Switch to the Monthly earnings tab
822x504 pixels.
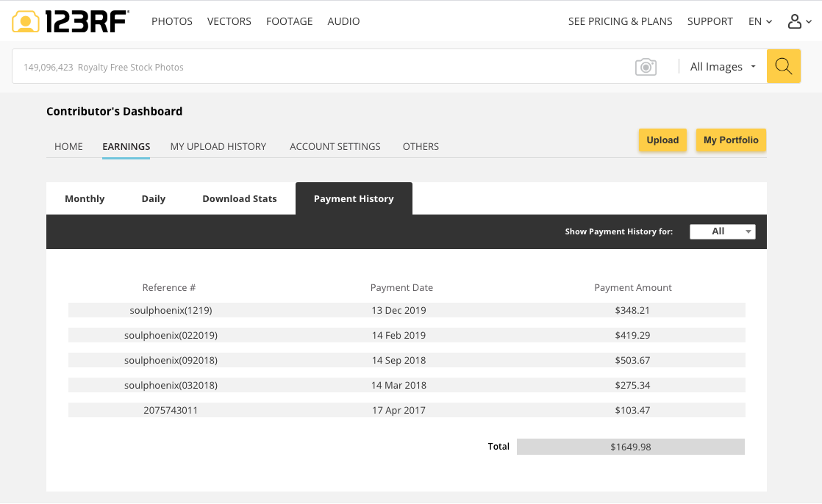(x=85, y=198)
